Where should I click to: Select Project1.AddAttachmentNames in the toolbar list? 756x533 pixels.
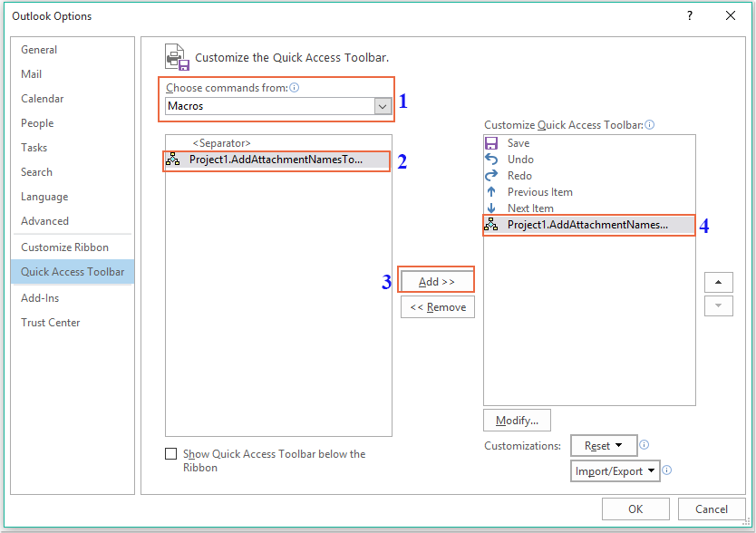tap(589, 224)
